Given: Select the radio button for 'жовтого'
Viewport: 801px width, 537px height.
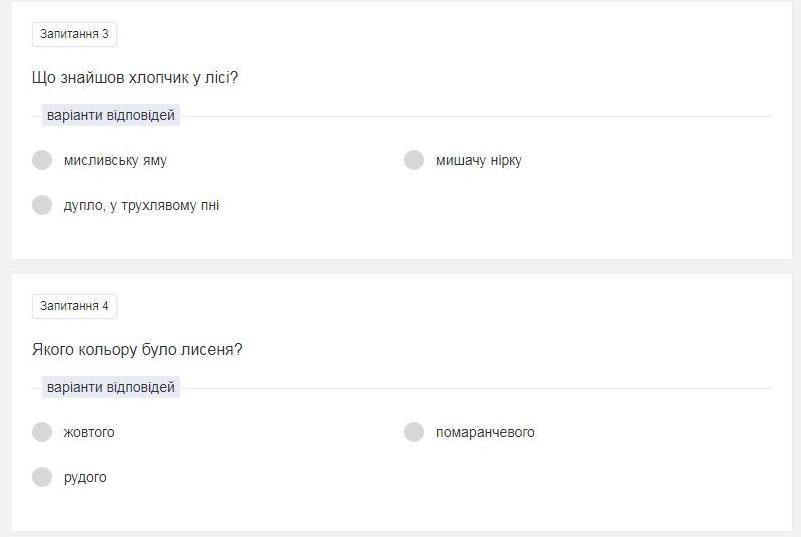Looking at the screenshot, I should [x=42, y=432].
